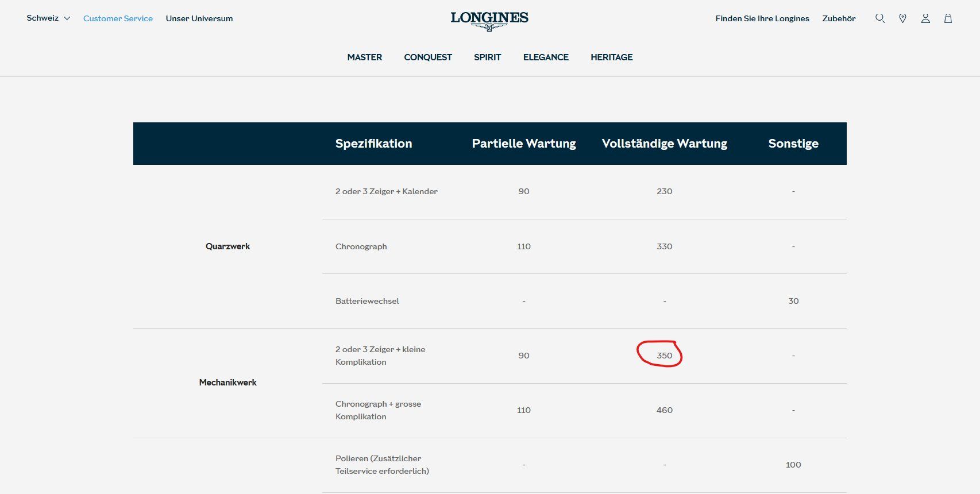Click the Vollständige Wartung column header
Image resolution: width=980 pixels, height=494 pixels.
point(665,144)
